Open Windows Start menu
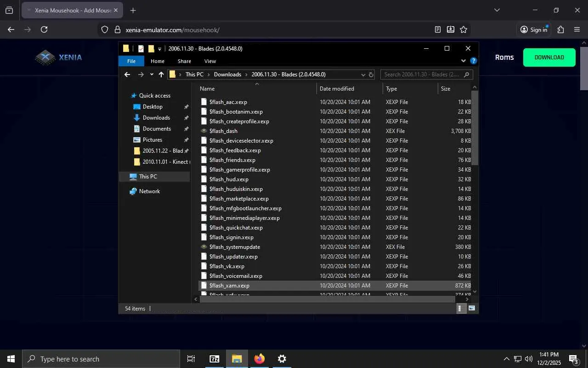The height and width of the screenshot is (368, 588). coord(11,359)
